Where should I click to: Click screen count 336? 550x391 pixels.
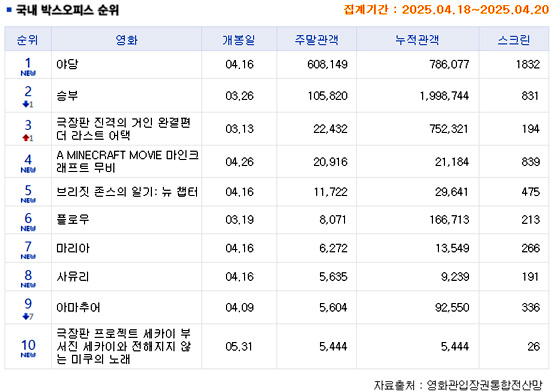[530, 308]
